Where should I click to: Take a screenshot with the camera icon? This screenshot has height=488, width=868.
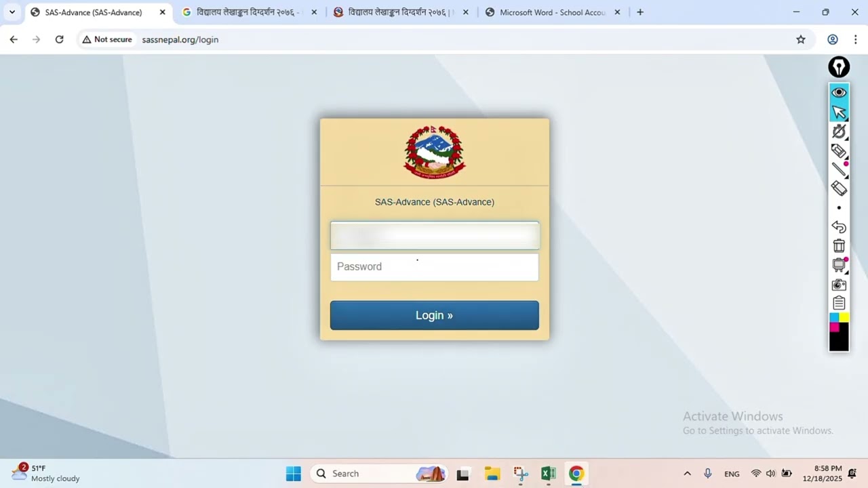839,285
